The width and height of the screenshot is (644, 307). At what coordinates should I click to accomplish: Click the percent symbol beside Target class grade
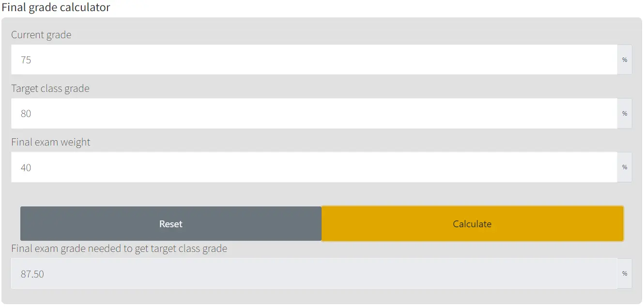point(625,114)
